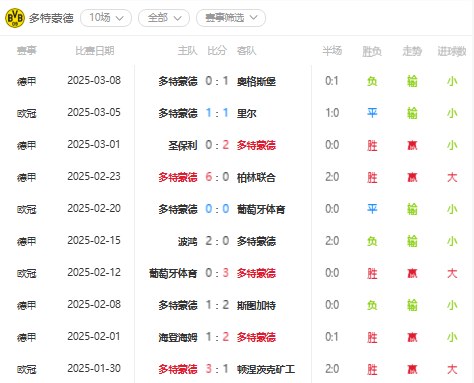Select the 顿涅茨克矿工 team name

(266, 369)
